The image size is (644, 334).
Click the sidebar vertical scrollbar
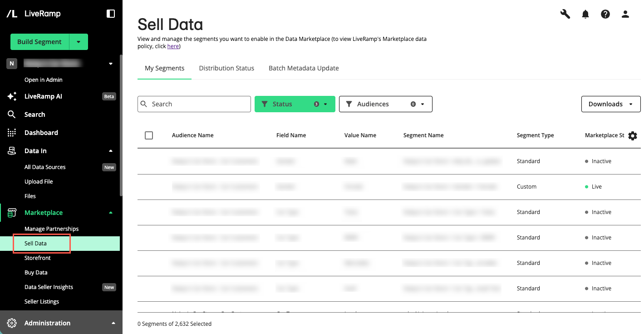click(x=121, y=125)
